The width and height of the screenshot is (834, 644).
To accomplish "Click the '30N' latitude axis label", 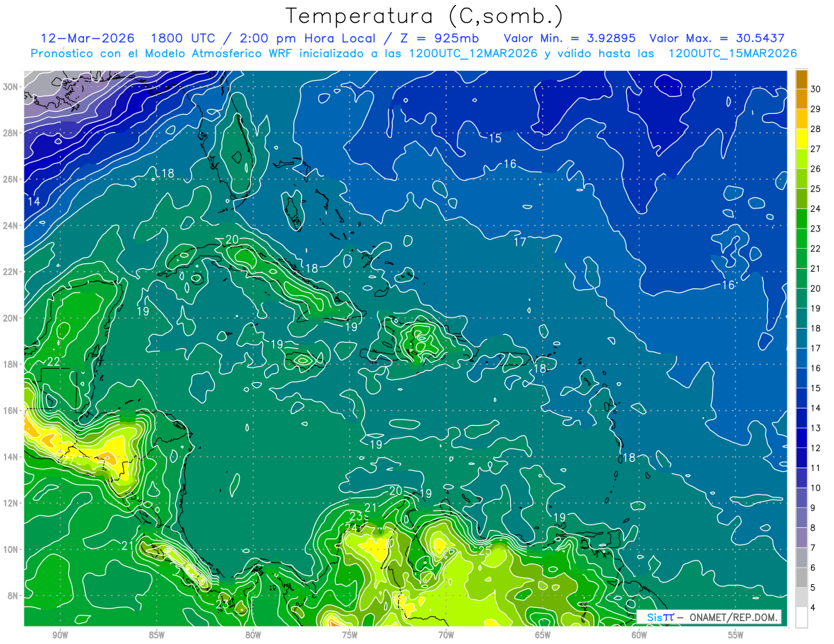I will click(10, 86).
